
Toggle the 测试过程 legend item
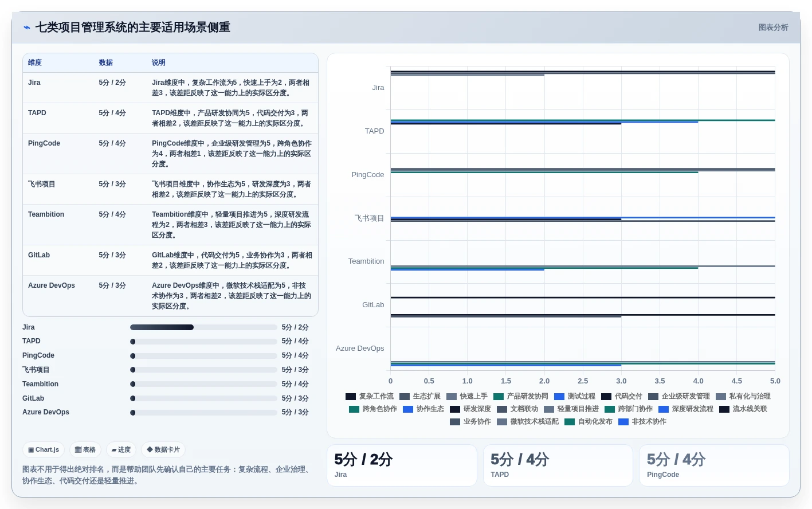(574, 396)
